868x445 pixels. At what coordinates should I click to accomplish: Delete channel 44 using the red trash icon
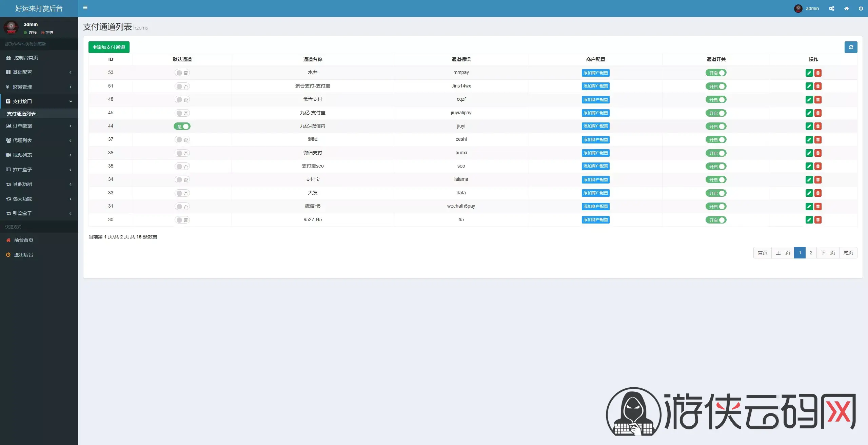coord(818,126)
